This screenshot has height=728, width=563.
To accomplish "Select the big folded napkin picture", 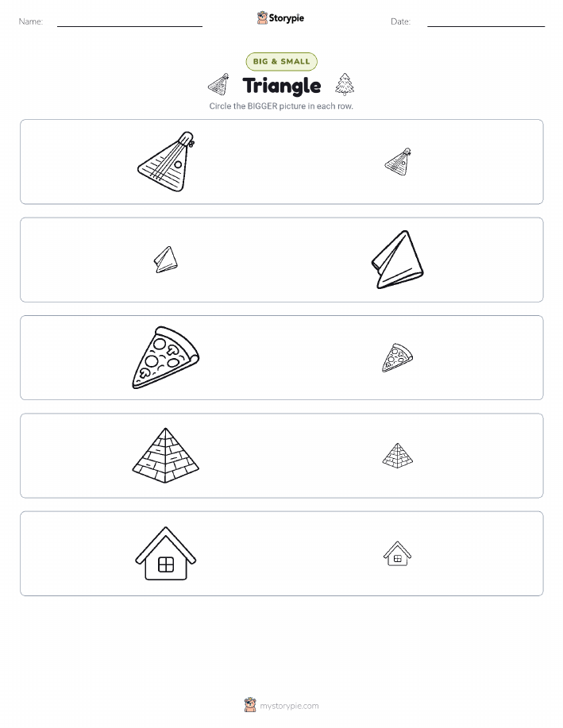I will pyautogui.click(x=398, y=260).
